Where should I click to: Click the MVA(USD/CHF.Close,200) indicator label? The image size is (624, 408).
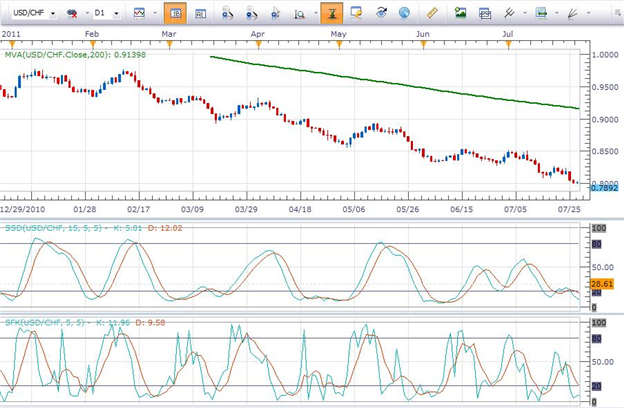(x=75, y=55)
